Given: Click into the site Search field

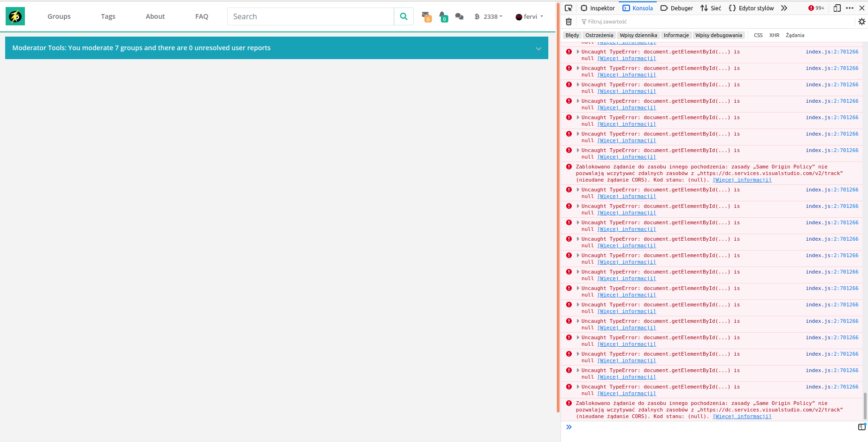Looking at the screenshot, I should tap(311, 16).
